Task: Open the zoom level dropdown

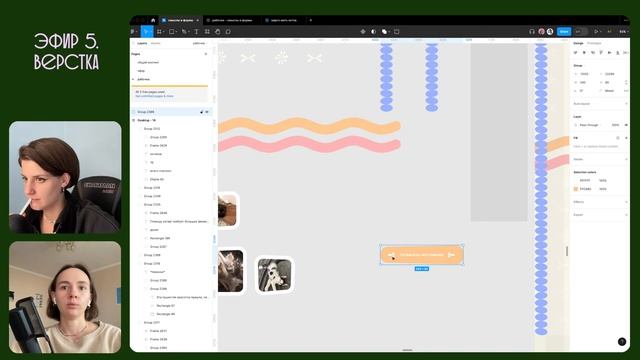Action: pyautogui.click(x=623, y=31)
